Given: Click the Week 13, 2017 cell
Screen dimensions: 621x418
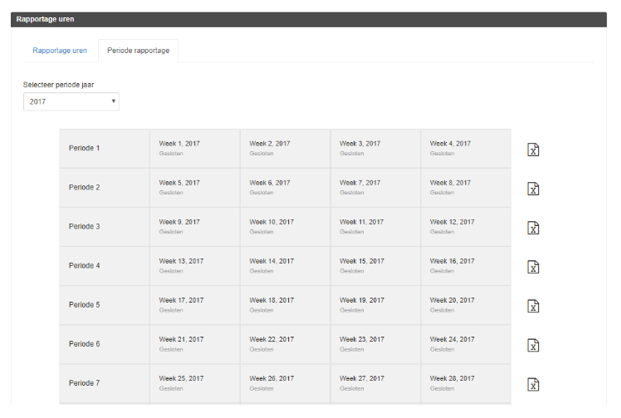Looking at the screenshot, I should [195, 266].
